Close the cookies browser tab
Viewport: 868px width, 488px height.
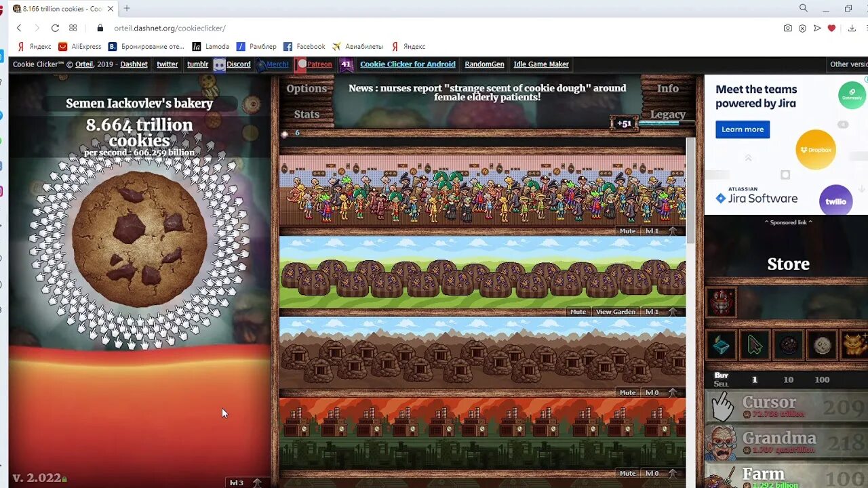(111, 9)
